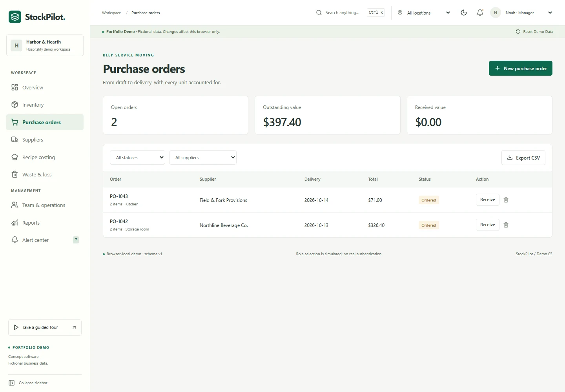Open order PO-1043
565x392 pixels.
pos(119,196)
